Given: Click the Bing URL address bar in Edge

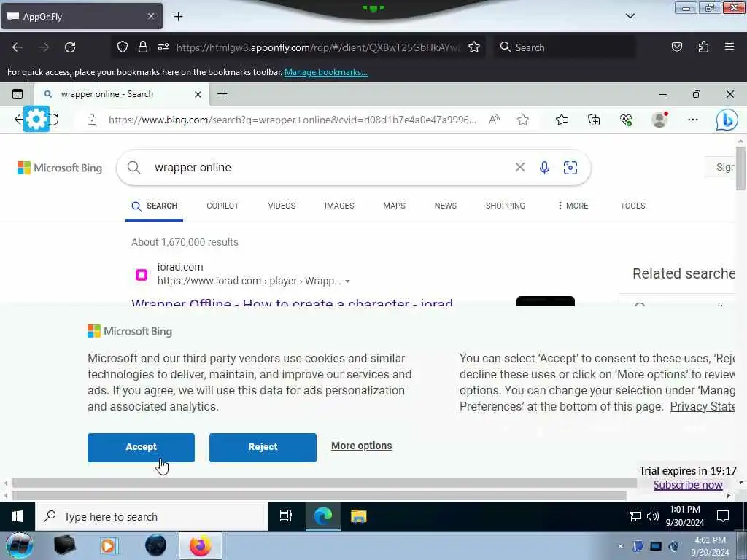Looking at the screenshot, I should (292, 120).
